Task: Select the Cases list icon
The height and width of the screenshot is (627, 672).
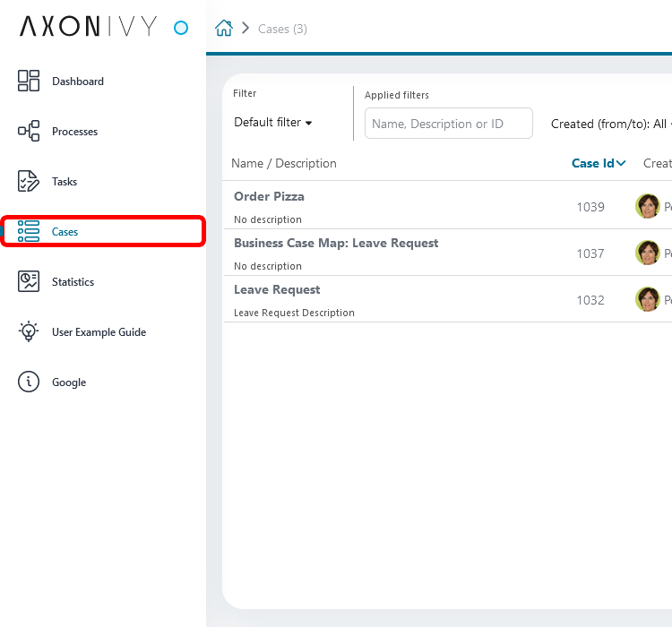Action: [x=29, y=231]
